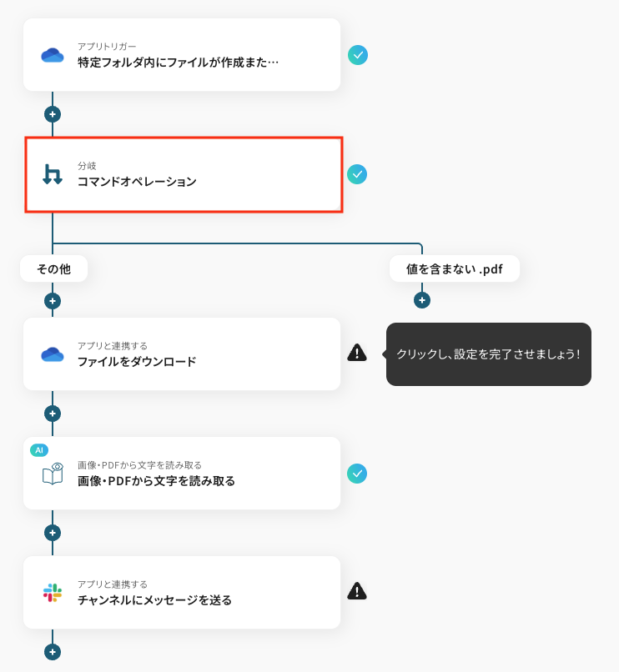Add a step below the trigger card
The width and height of the screenshot is (619, 672).
[53, 114]
